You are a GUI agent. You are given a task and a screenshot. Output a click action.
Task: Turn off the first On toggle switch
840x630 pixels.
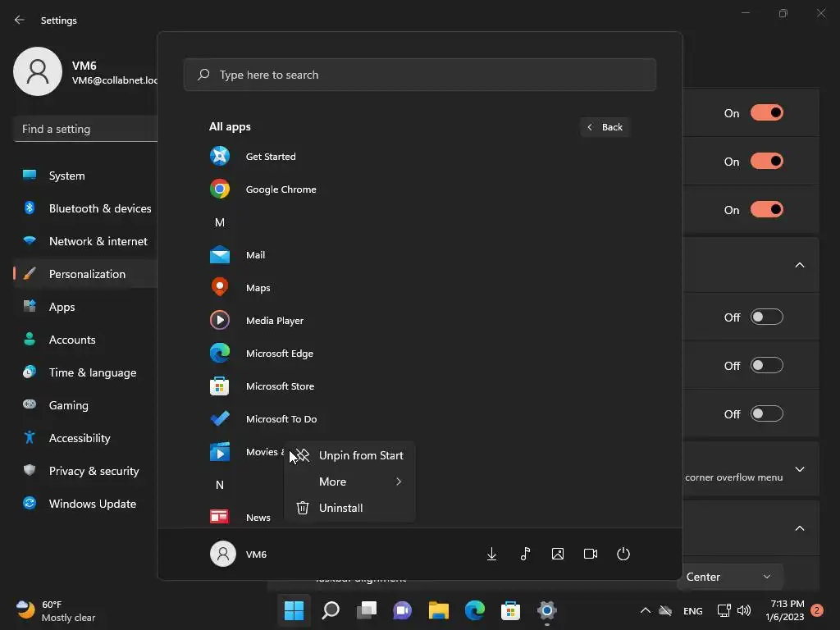(x=767, y=112)
